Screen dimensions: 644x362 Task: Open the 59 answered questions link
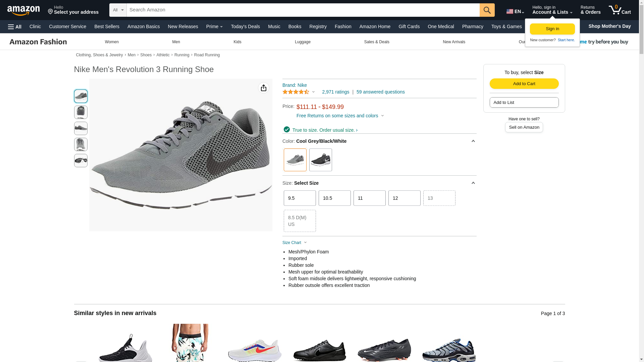click(380, 92)
